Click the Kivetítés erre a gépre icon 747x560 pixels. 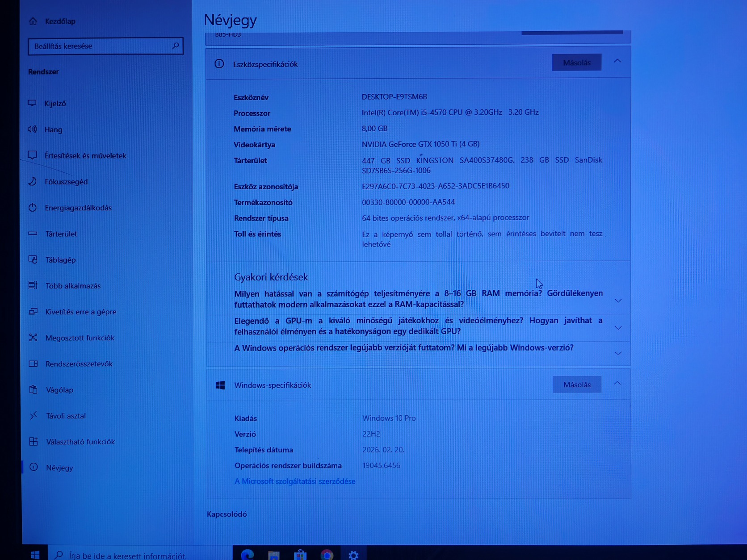pos(33,312)
